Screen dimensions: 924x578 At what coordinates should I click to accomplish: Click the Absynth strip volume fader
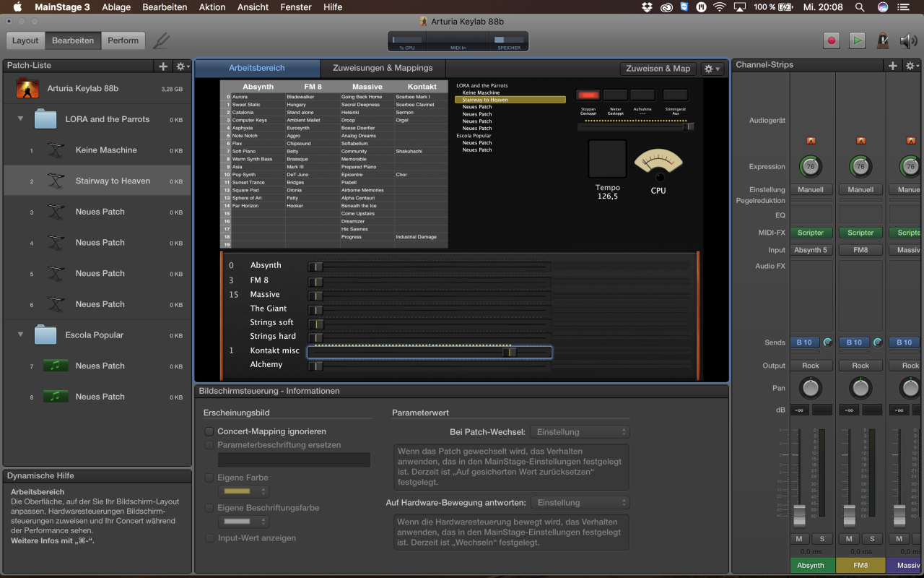click(x=799, y=516)
